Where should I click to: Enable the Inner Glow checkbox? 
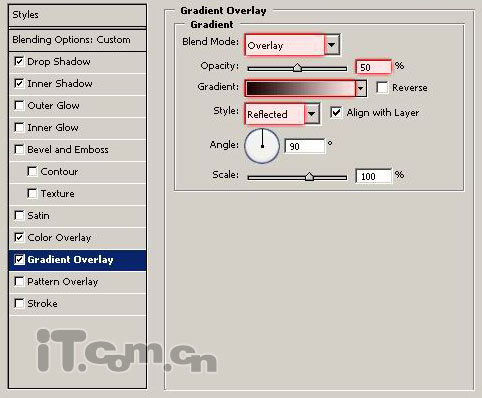coord(19,127)
